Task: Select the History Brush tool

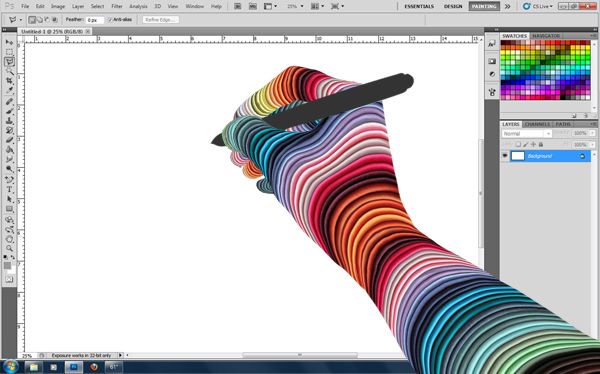Action: click(x=9, y=131)
